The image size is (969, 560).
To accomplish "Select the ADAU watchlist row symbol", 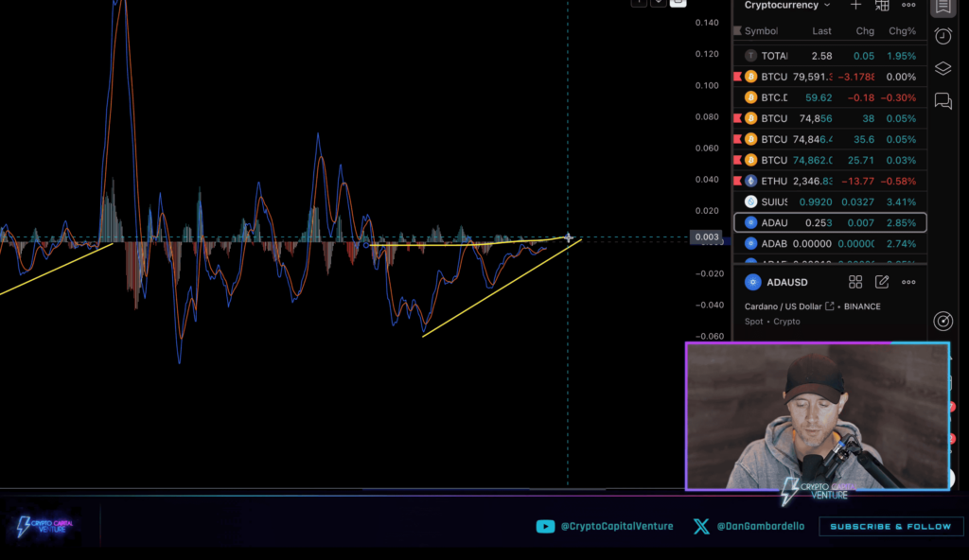I will click(774, 222).
